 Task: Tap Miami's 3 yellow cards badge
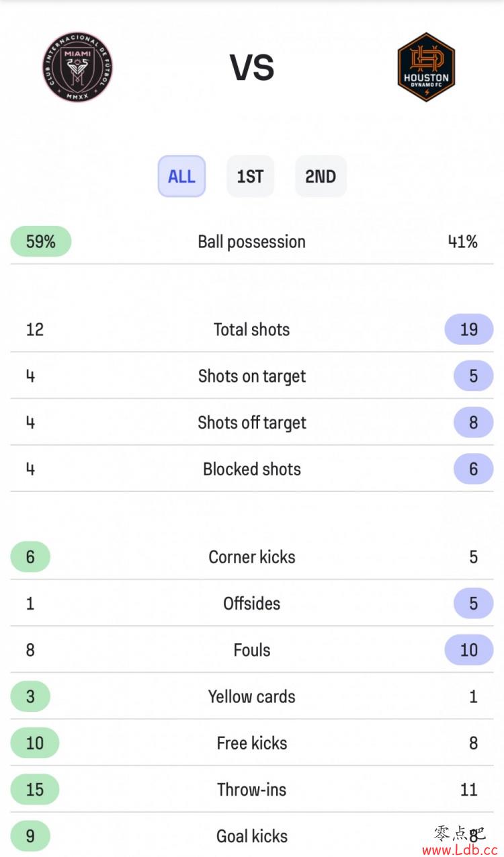(30, 696)
